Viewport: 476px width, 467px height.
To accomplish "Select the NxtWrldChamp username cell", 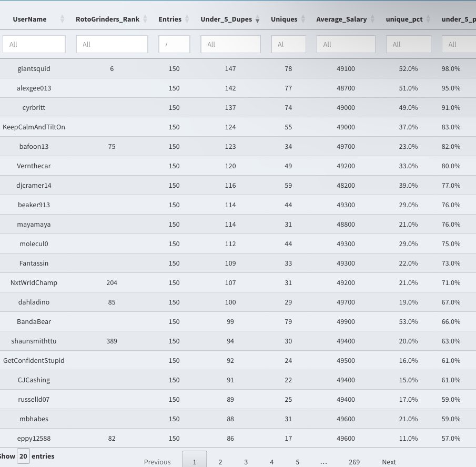I will click(x=34, y=282).
